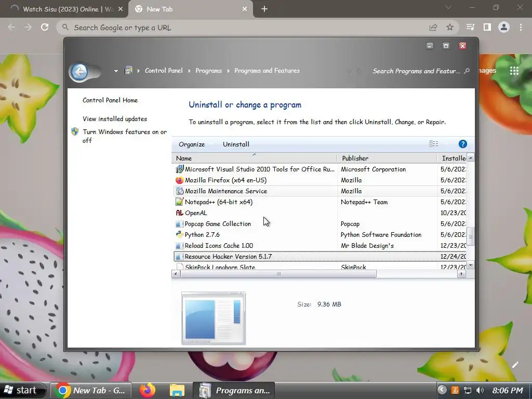Select Mr Blade Design's publisher cell
Screen dimensions: 532x399
click(367, 246)
